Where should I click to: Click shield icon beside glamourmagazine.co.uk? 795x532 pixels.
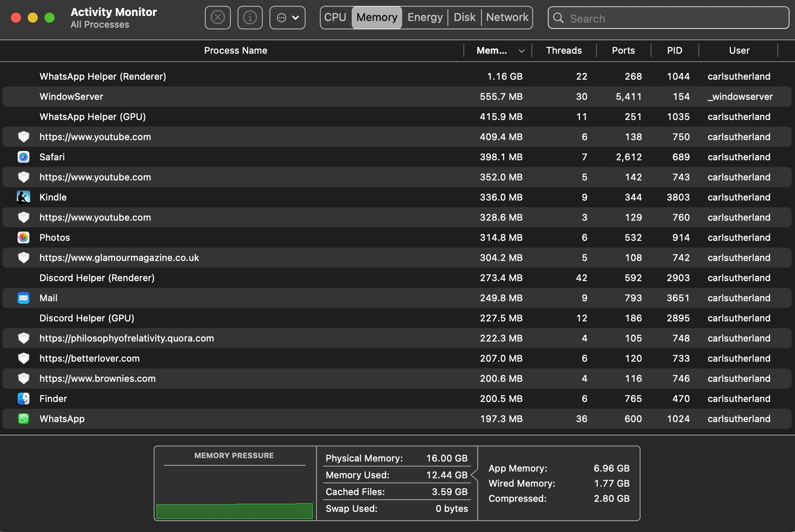pyautogui.click(x=24, y=258)
